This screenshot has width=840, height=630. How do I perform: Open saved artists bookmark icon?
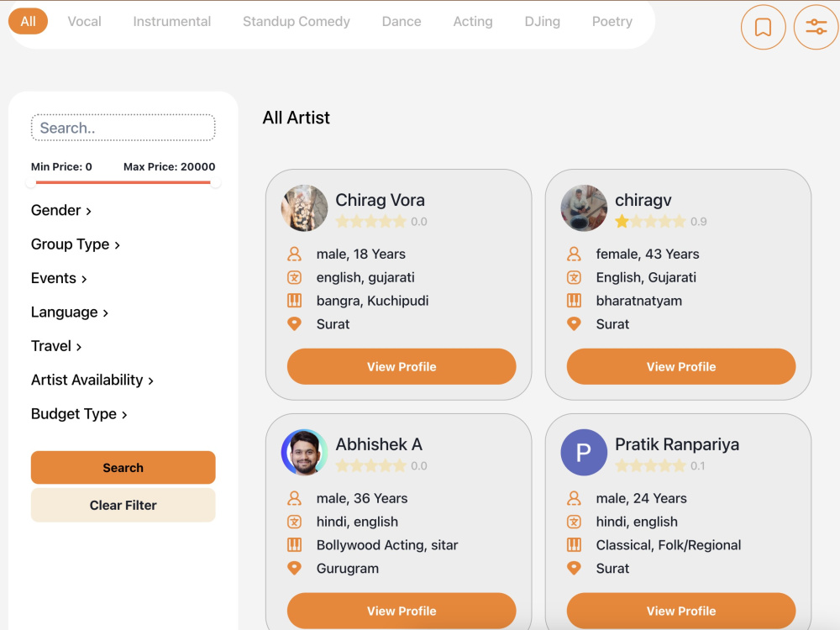[x=763, y=27]
